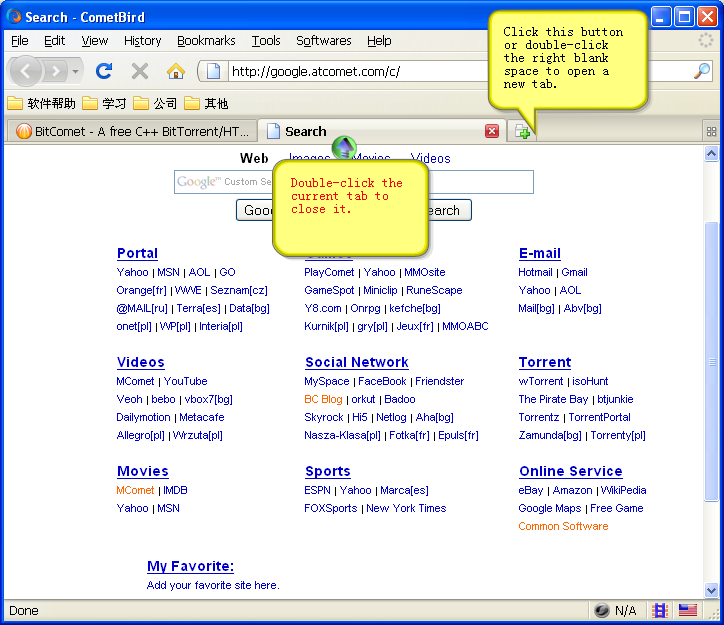Click the throbber activity icon

click(706, 41)
